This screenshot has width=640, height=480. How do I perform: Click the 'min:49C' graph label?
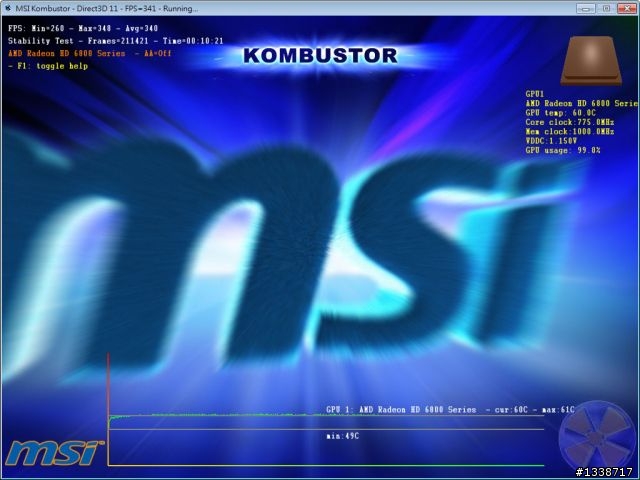[342, 436]
